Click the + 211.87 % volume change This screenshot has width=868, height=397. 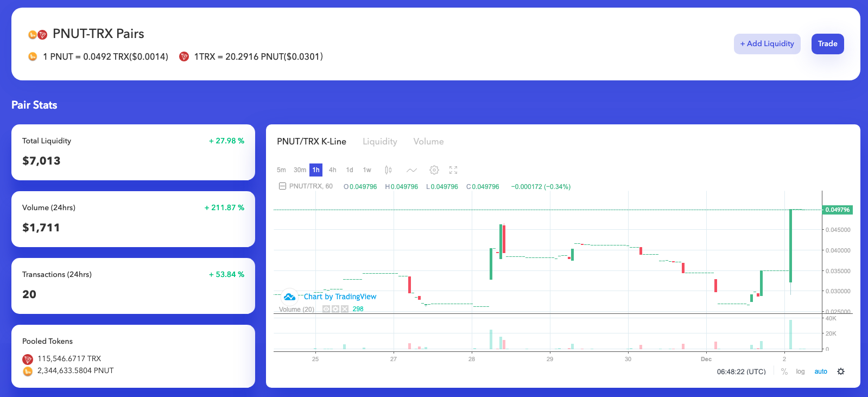click(x=224, y=207)
